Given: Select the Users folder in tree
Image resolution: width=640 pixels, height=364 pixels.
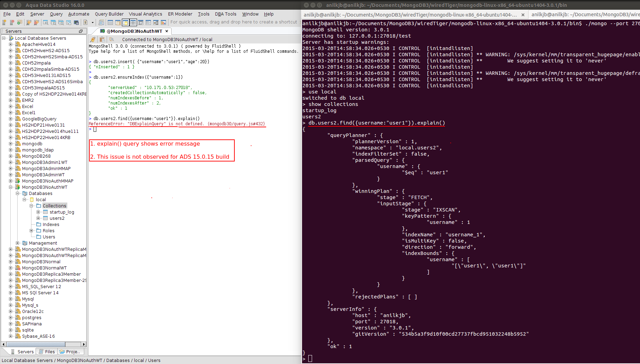Looking at the screenshot, I should [x=49, y=237].
